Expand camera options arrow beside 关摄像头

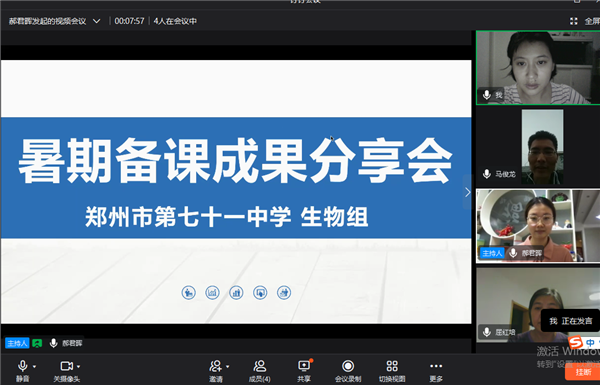pos(78,367)
